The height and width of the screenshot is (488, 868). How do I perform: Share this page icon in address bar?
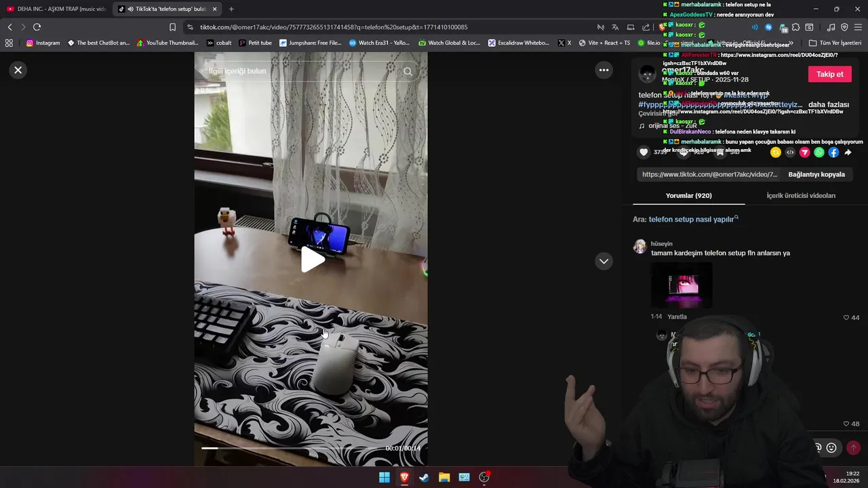646,27
